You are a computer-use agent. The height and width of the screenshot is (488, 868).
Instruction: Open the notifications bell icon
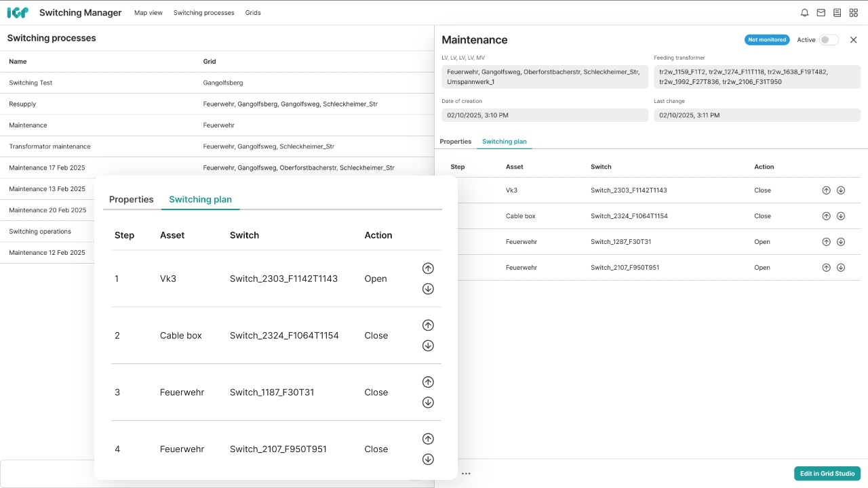(804, 12)
